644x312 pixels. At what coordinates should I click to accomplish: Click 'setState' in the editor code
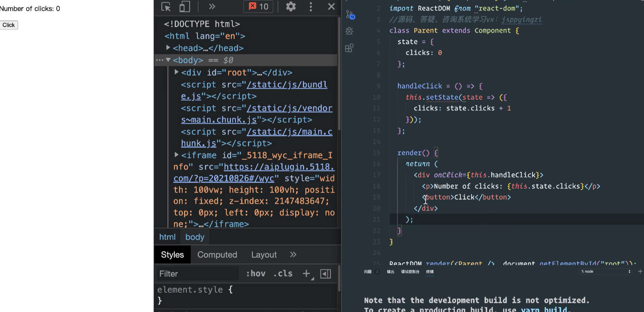(442, 97)
